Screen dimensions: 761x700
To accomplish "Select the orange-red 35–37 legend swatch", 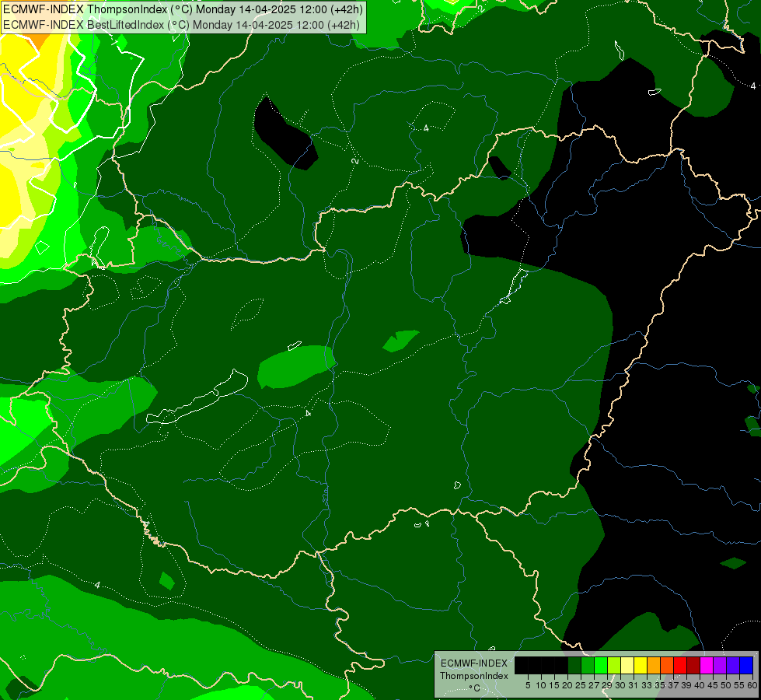I will point(667,665).
